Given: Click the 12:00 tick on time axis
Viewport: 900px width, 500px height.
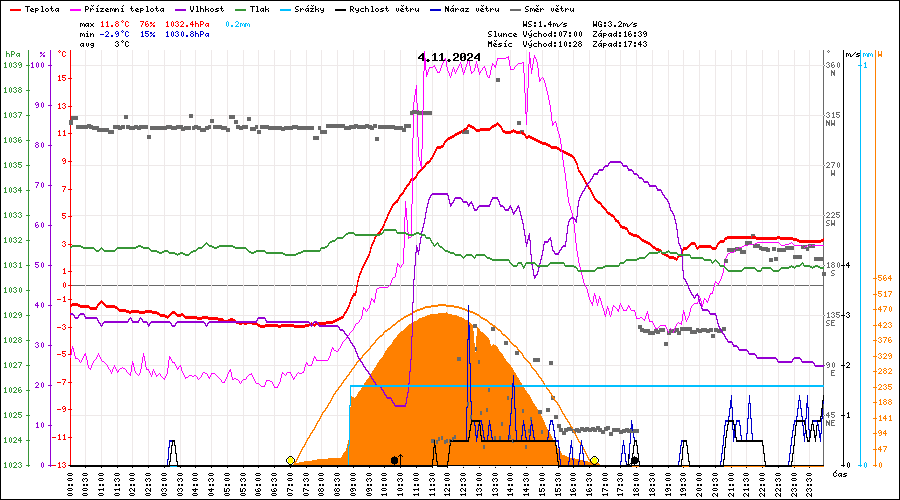Looking at the screenshot, I should point(449,483).
